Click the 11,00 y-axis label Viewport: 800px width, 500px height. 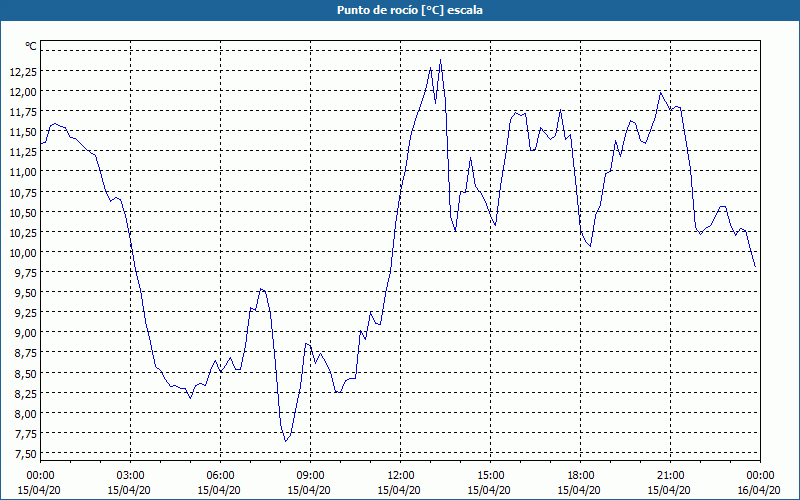(x=23, y=172)
